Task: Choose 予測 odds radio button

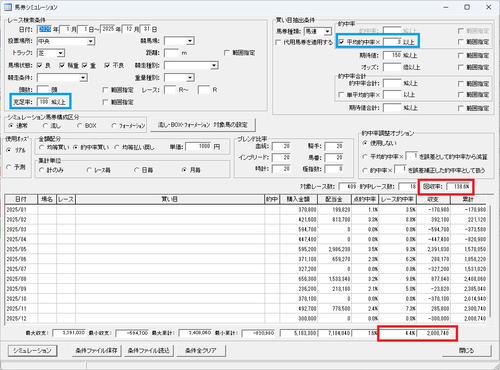Action: pos(9,167)
